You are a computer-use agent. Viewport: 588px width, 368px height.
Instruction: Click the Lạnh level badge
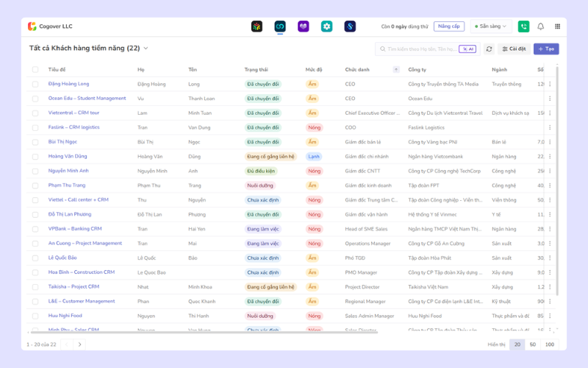[x=314, y=157]
